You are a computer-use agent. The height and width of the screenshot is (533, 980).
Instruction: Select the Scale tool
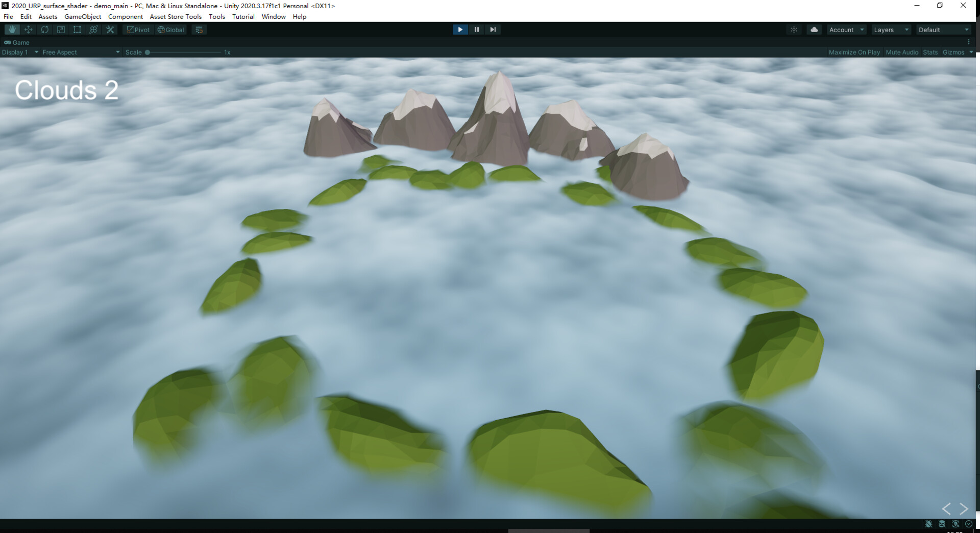pyautogui.click(x=61, y=29)
